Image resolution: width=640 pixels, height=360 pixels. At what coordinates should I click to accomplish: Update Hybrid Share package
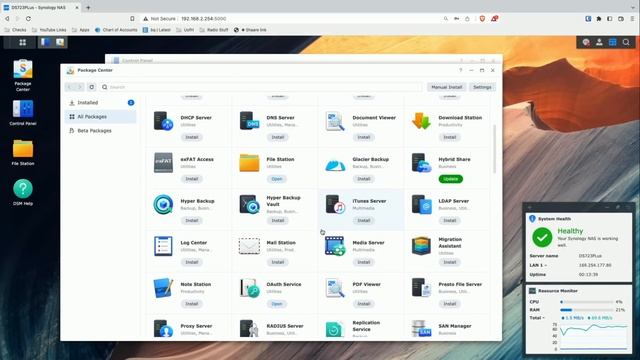pyautogui.click(x=451, y=179)
